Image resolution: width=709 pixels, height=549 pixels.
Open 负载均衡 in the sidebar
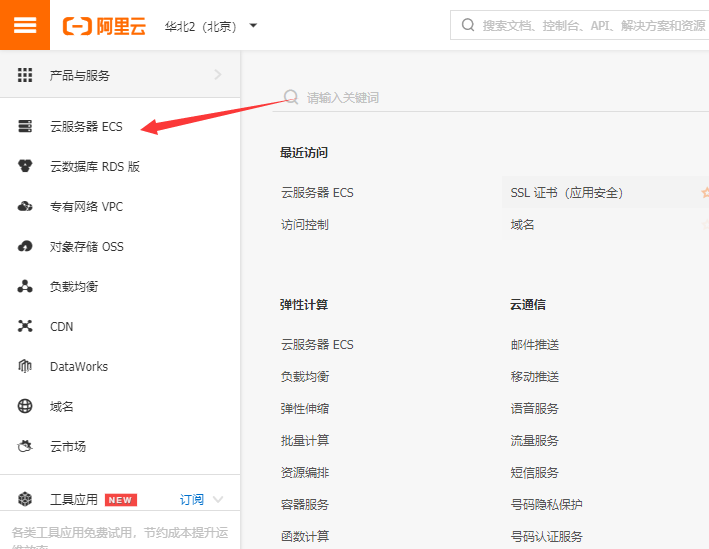click(x=74, y=287)
